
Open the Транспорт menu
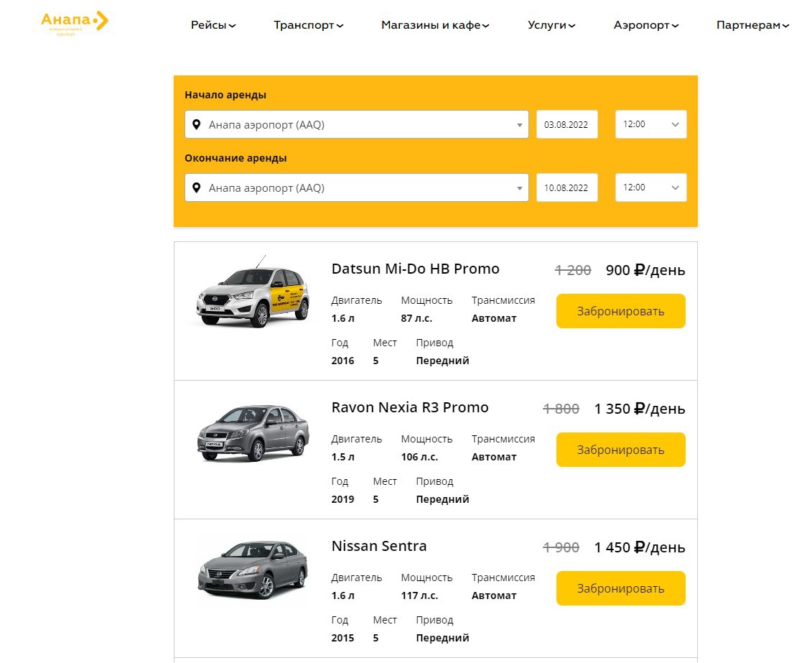(309, 25)
